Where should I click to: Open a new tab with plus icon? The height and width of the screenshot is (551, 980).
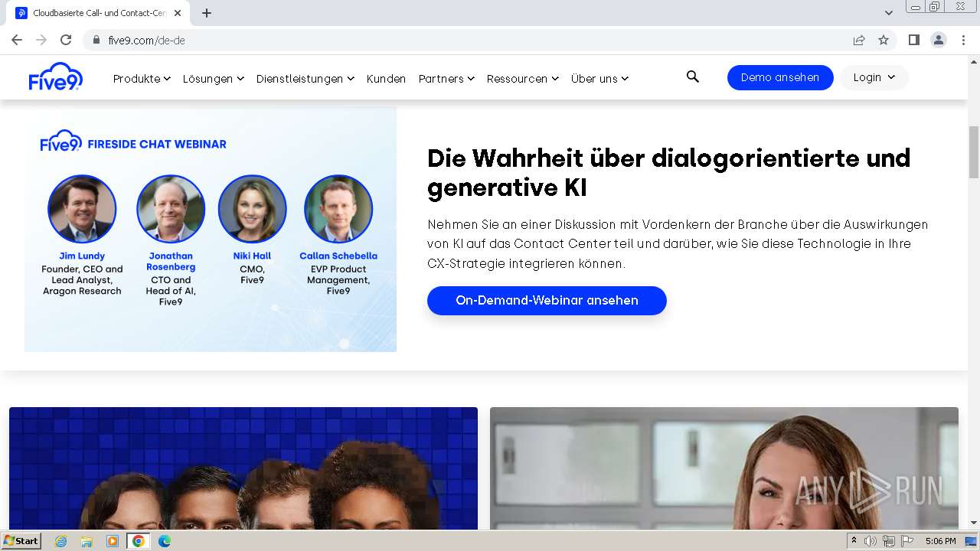pyautogui.click(x=207, y=13)
